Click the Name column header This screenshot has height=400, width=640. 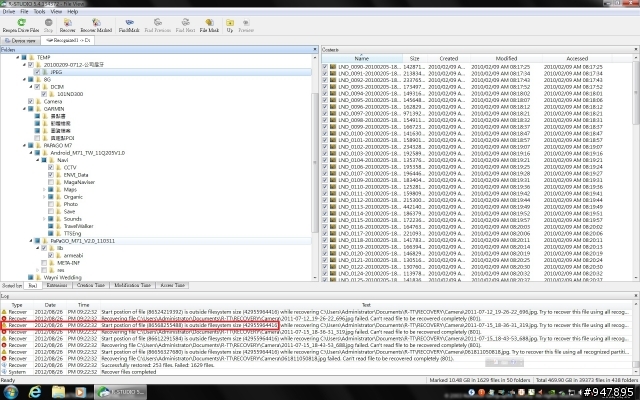pos(362,59)
